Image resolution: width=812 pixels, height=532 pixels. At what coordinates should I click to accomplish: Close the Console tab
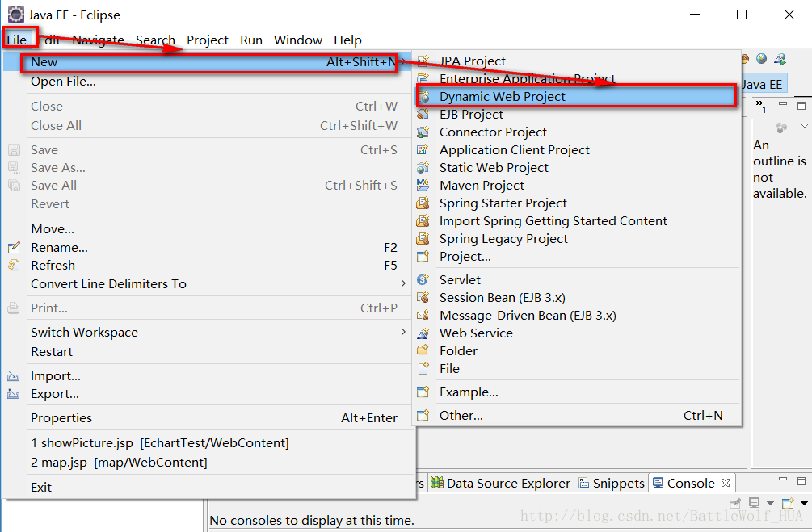[726, 483]
